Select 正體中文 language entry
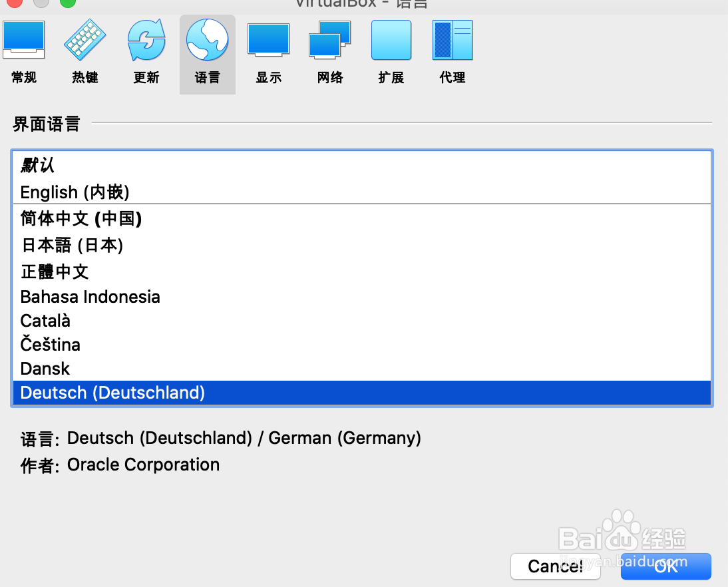This screenshot has width=728, height=587. coord(362,272)
